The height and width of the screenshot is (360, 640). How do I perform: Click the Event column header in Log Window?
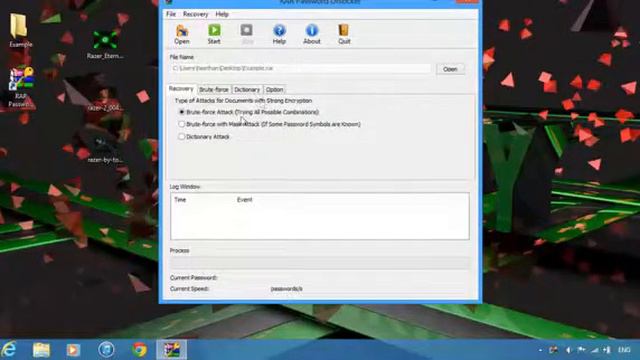click(x=245, y=200)
